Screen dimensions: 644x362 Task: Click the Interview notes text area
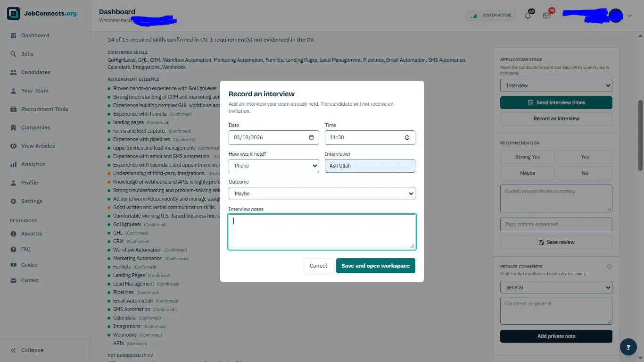pos(322,231)
